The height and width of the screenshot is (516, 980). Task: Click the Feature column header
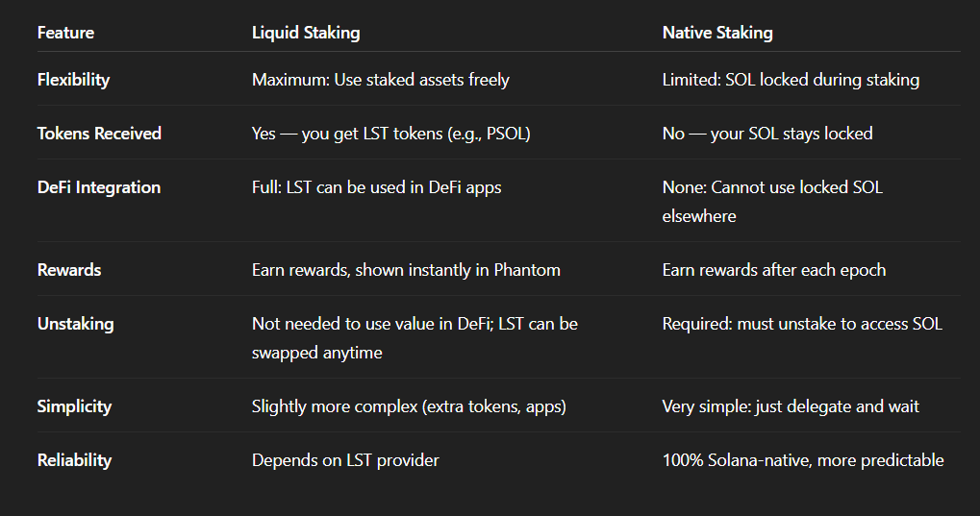(65, 33)
